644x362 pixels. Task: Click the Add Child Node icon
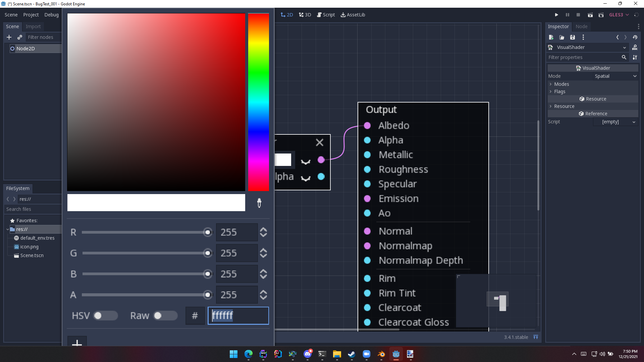click(9, 37)
